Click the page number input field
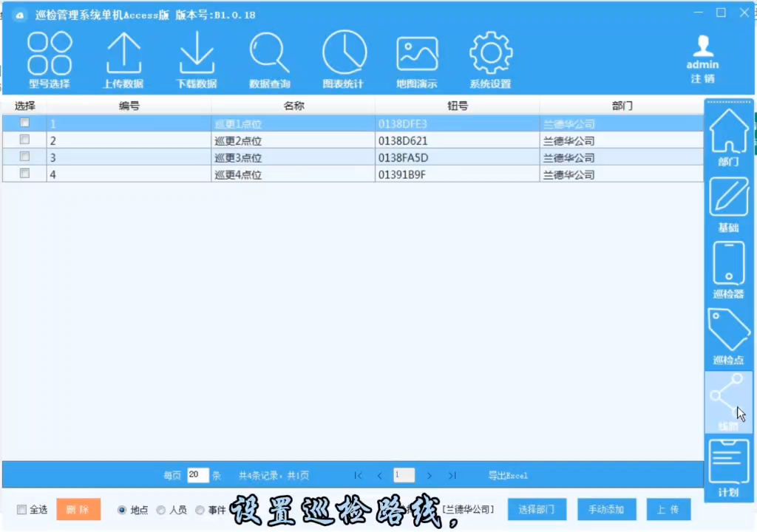Viewport: 757px width, 532px height. point(404,475)
